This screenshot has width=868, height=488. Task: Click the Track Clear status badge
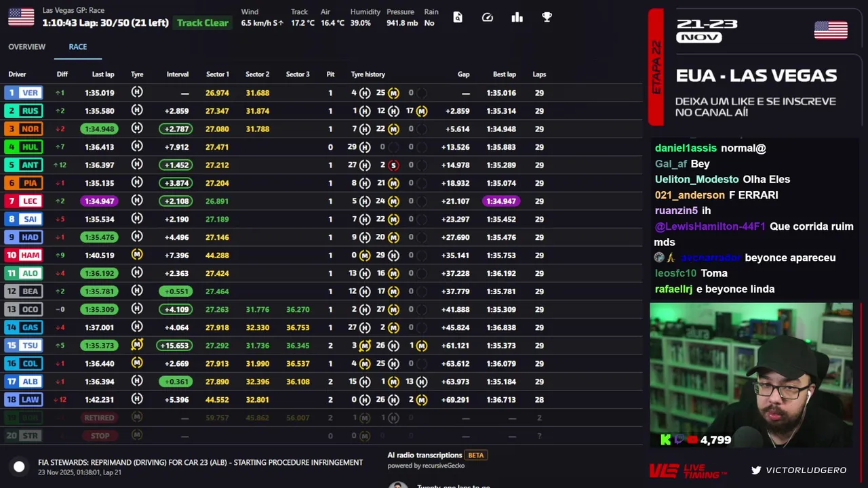pyautogui.click(x=203, y=22)
